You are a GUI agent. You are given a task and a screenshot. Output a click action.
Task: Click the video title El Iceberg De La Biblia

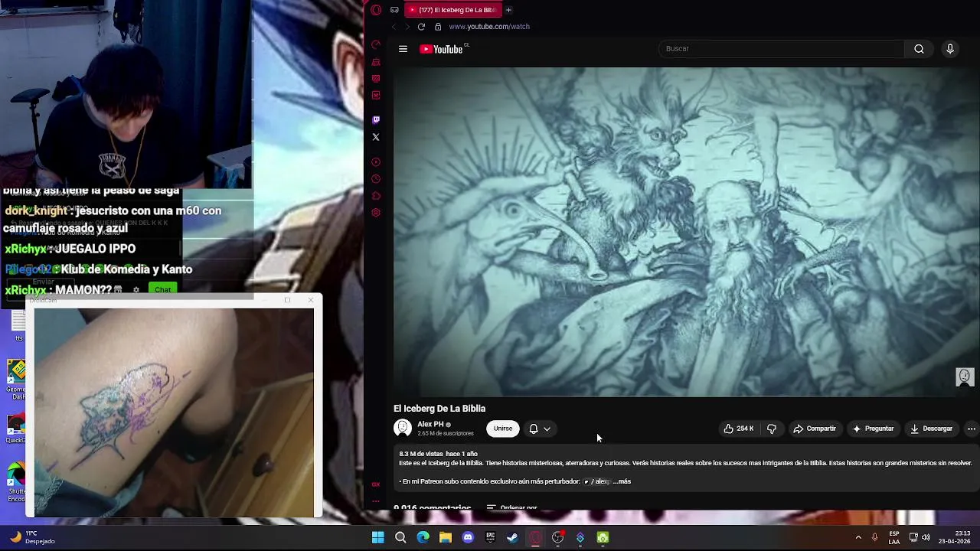click(439, 409)
